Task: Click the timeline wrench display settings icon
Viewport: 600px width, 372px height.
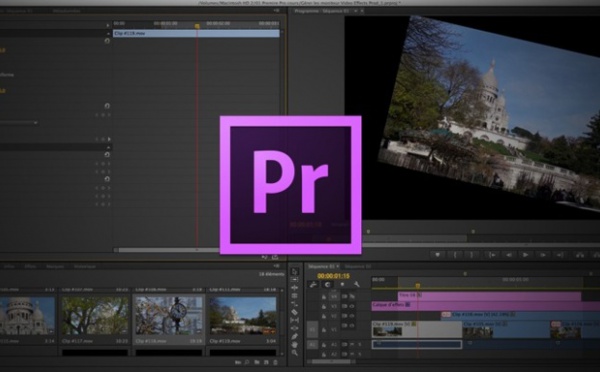Action: point(356,284)
